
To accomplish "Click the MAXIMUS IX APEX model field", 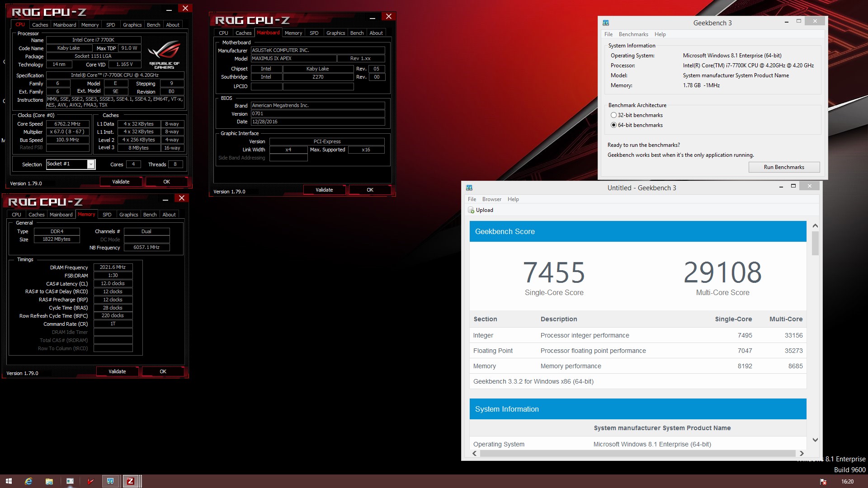I will click(x=294, y=59).
